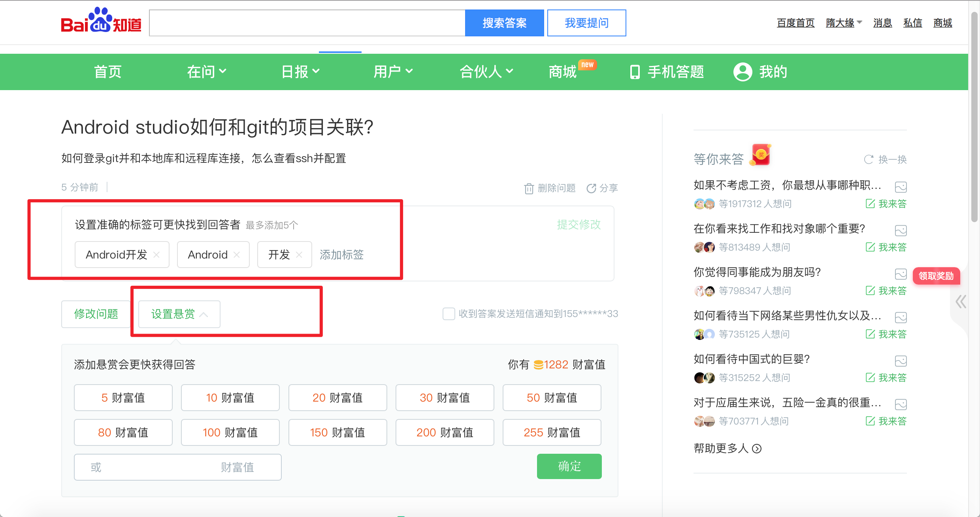Click the image icon next to 你觉得同事能成为朋友吗

point(901,274)
